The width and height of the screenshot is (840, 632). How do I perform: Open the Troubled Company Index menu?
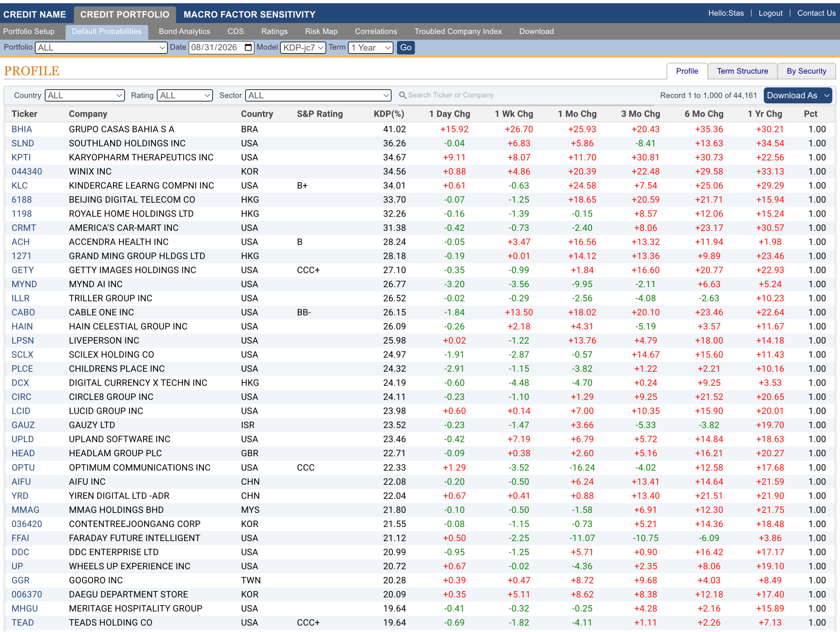pyautogui.click(x=458, y=32)
